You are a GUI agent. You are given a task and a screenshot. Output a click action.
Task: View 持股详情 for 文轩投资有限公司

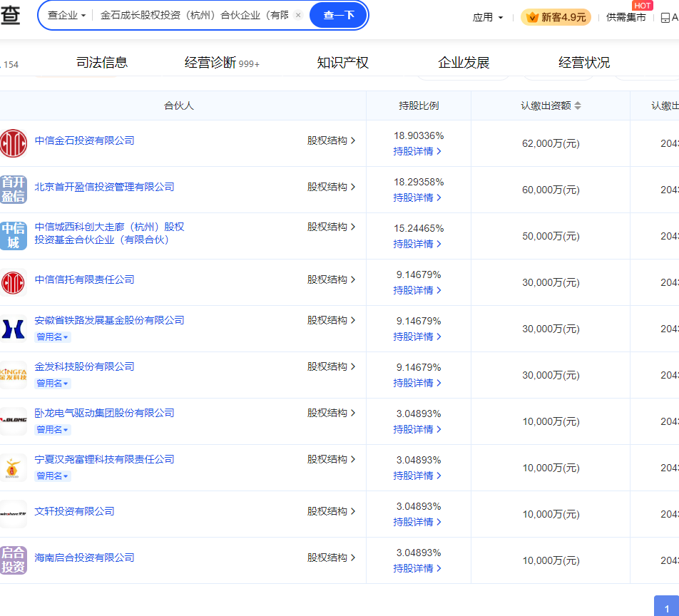[x=417, y=522]
